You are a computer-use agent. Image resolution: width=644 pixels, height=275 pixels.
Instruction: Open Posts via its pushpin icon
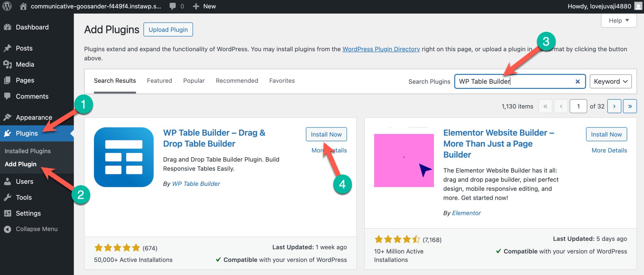(8, 48)
